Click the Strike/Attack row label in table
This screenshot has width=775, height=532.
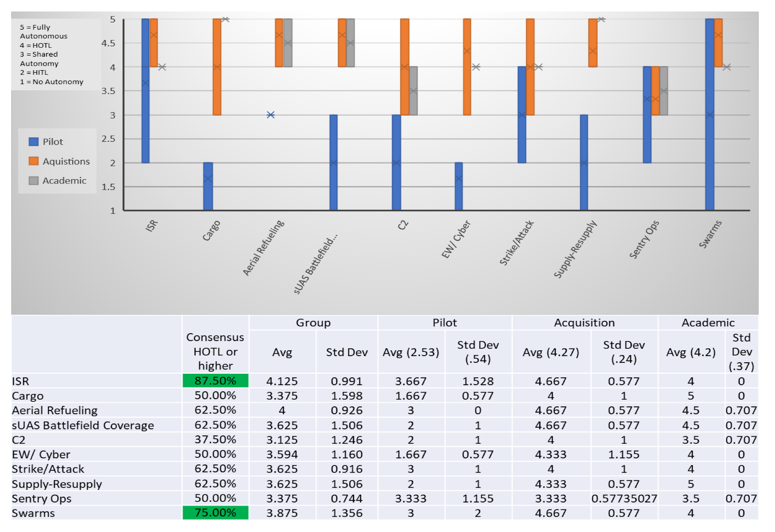(48, 469)
